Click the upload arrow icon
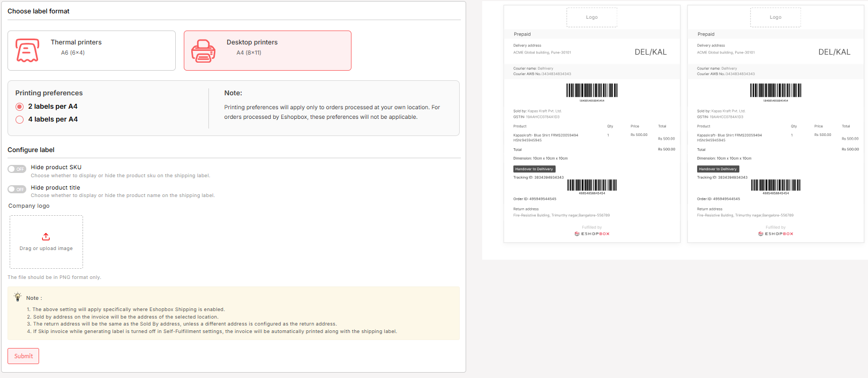 tap(46, 237)
